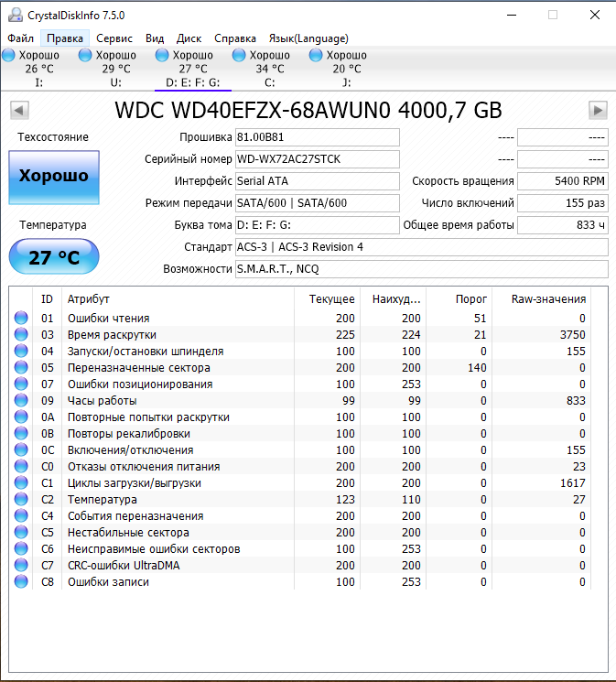This screenshot has width=616, height=682.
Task: Go to previous disk with left arrow
Action: (x=19, y=111)
